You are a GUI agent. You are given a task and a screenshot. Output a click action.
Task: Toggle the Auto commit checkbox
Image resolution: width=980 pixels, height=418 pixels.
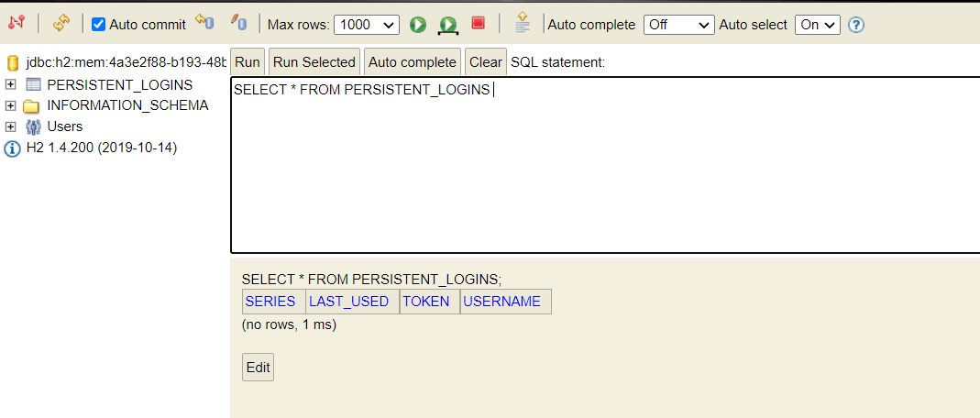pyautogui.click(x=98, y=25)
